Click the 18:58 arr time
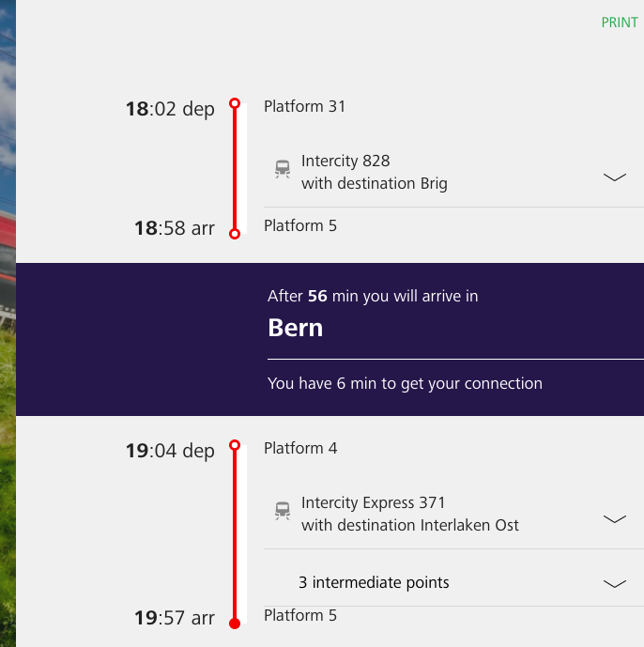The image size is (644, 647). [x=174, y=228]
